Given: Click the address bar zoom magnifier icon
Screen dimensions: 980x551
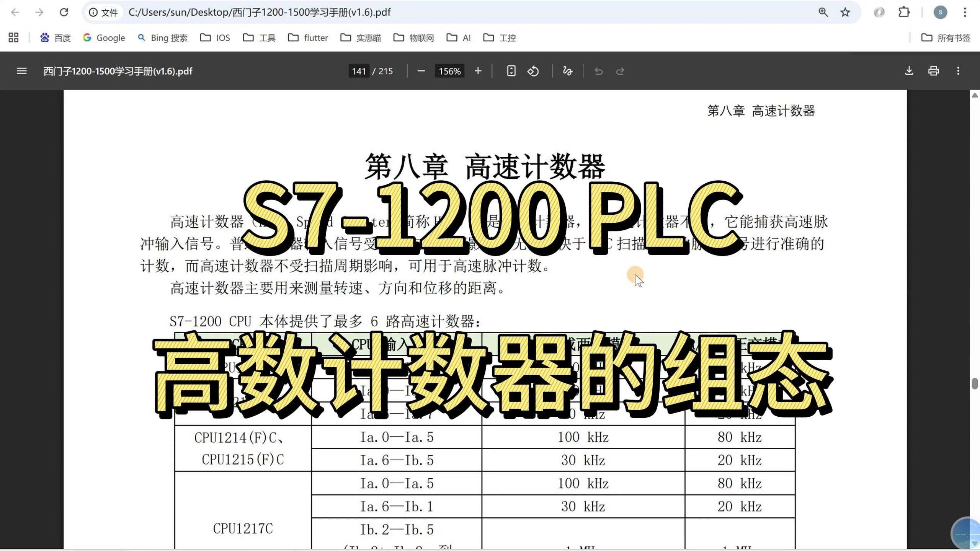Looking at the screenshot, I should pyautogui.click(x=823, y=12).
